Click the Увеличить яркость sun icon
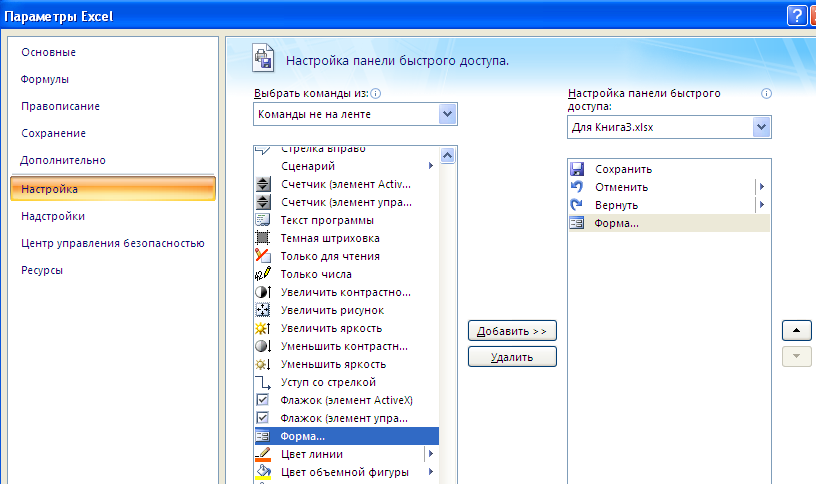The image size is (816, 484). (263, 328)
